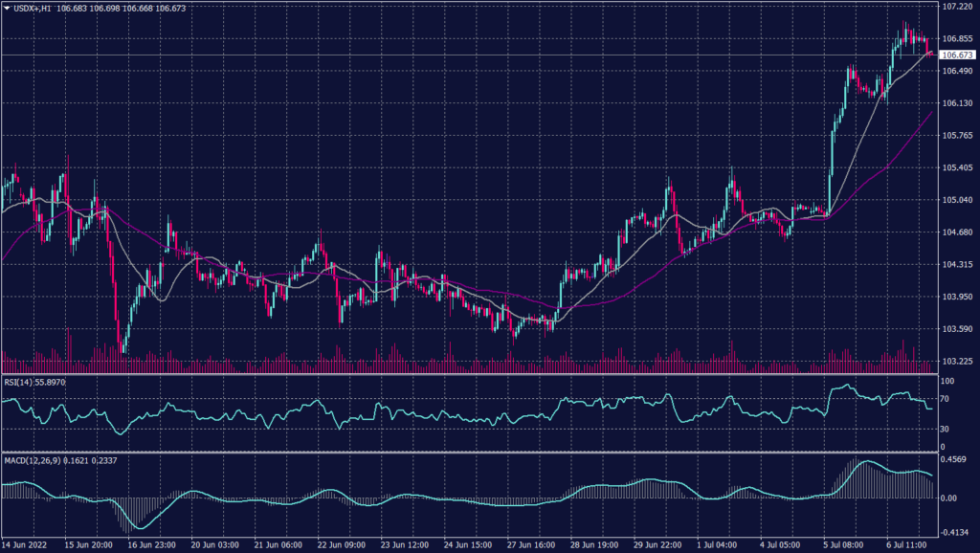
Task: Click the 5 Jul 08:00 time label
Action: [842, 544]
